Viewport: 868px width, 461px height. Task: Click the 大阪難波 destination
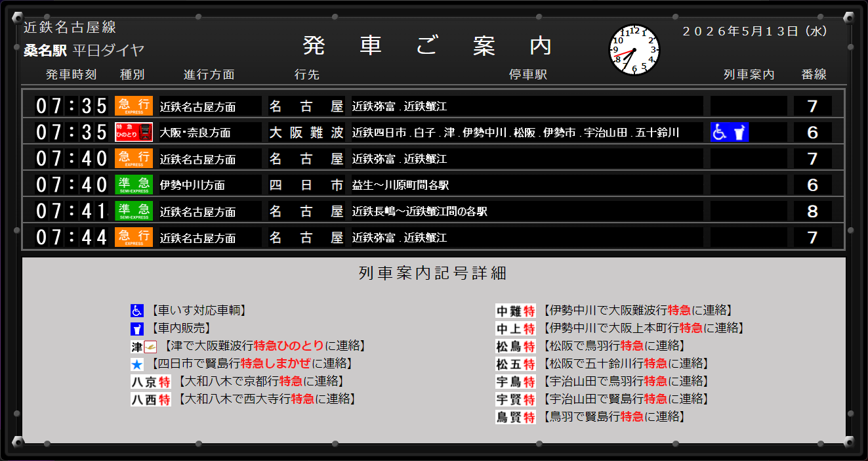[306, 133]
